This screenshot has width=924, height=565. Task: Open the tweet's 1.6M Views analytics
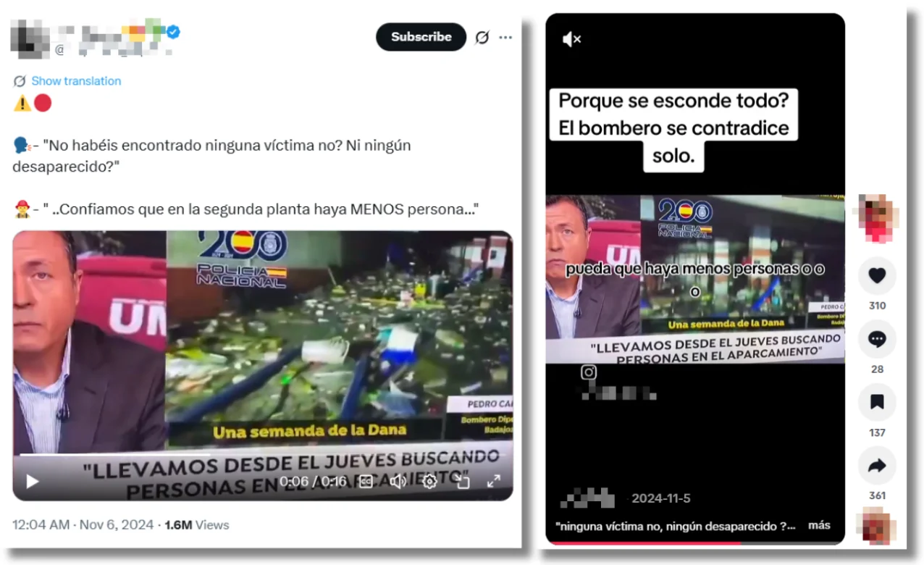pos(197,525)
